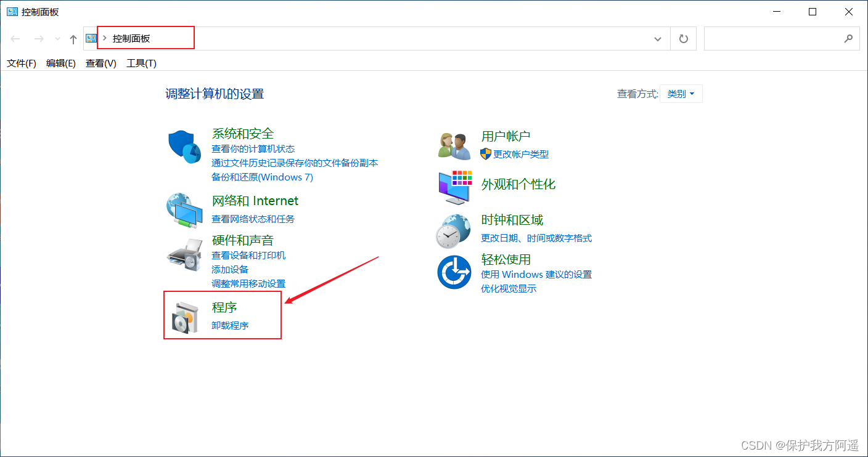
Task: Open the 轻松使用 category link
Action: point(506,259)
